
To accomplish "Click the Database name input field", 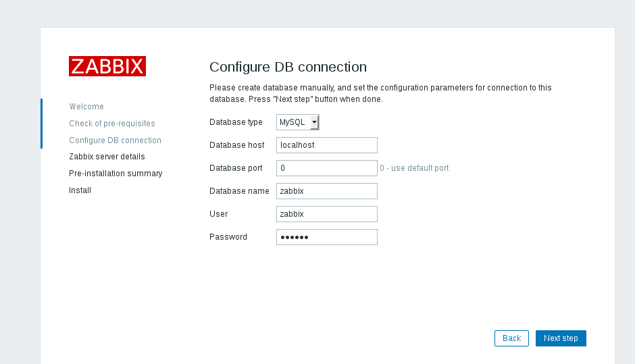I will 327,191.
